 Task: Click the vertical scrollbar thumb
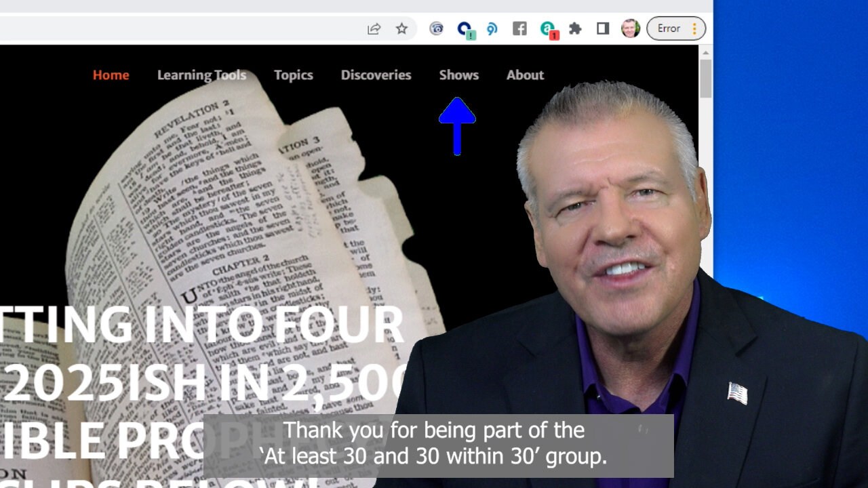pos(706,79)
